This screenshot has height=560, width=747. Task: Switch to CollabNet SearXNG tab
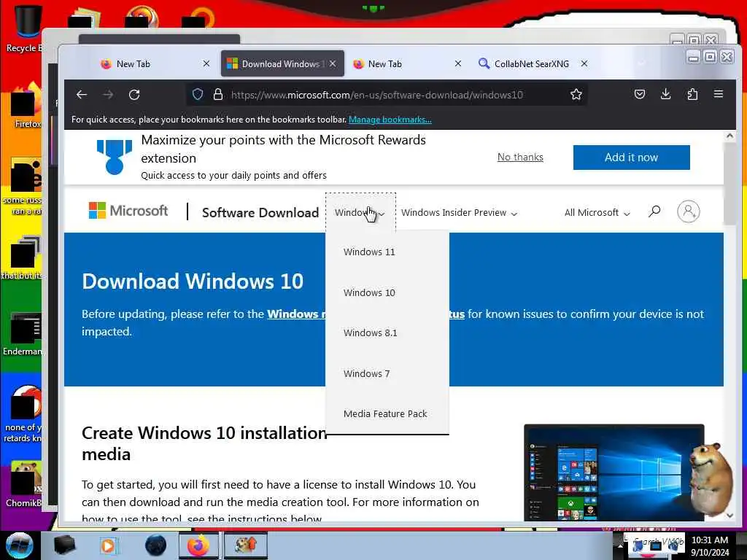[531, 64]
